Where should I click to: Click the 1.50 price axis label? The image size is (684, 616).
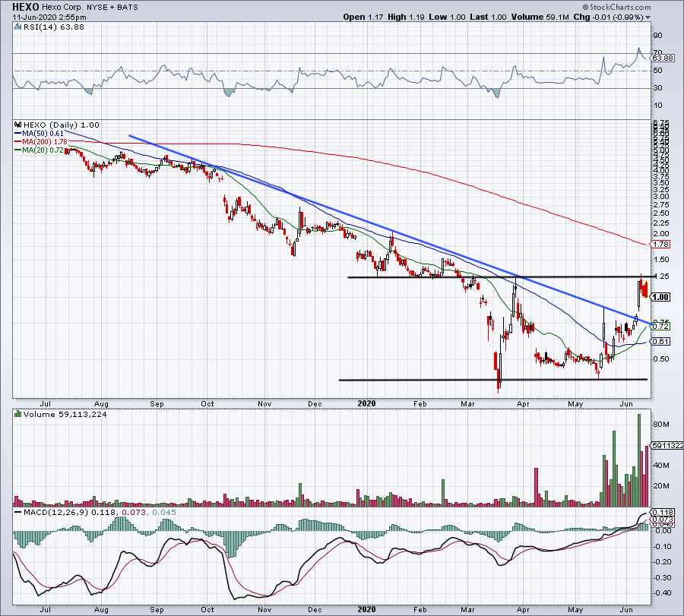pyautogui.click(x=661, y=260)
